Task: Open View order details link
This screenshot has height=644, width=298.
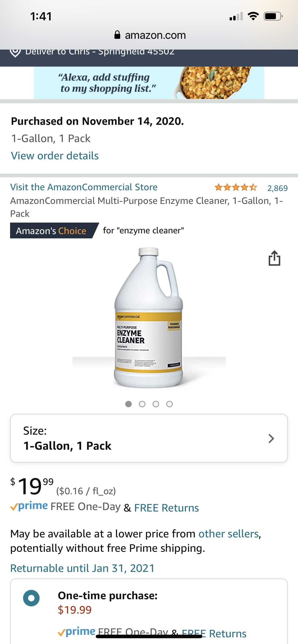Action: pyautogui.click(x=55, y=156)
